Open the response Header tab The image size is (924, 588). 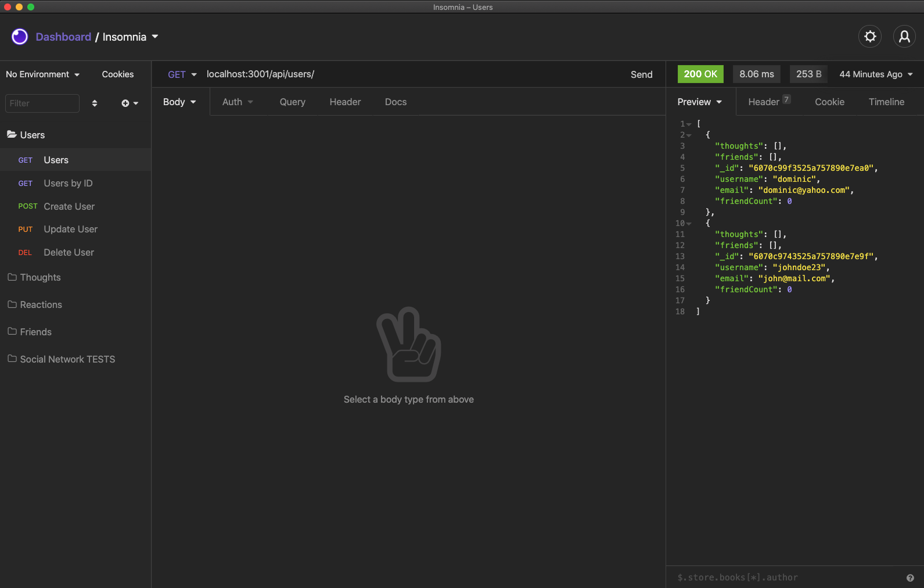click(769, 102)
